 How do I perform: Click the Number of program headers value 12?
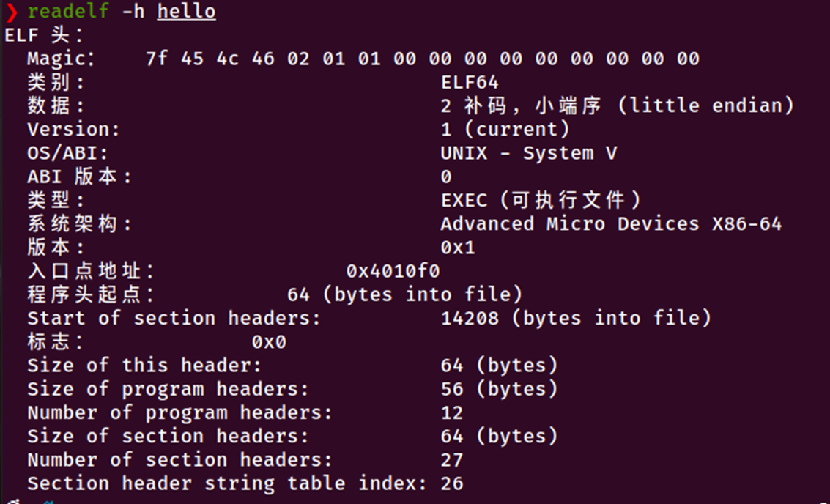pyautogui.click(x=452, y=413)
